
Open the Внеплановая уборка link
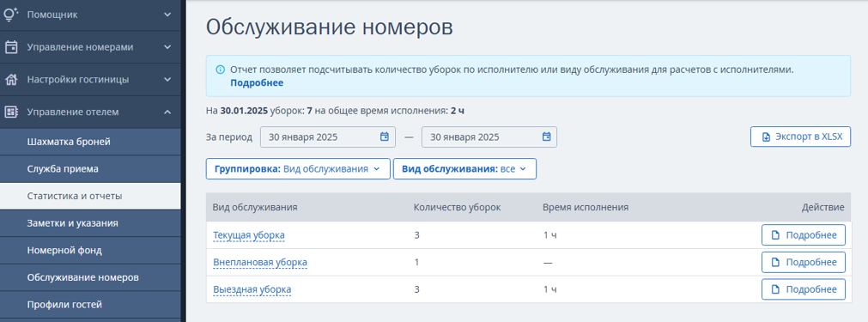click(260, 262)
